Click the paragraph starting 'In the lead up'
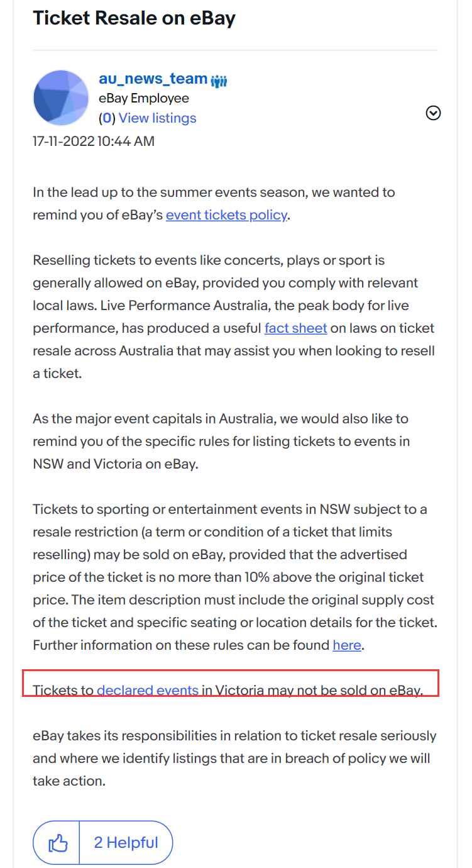This screenshot has width=472, height=868. click(x=214, y=204)
